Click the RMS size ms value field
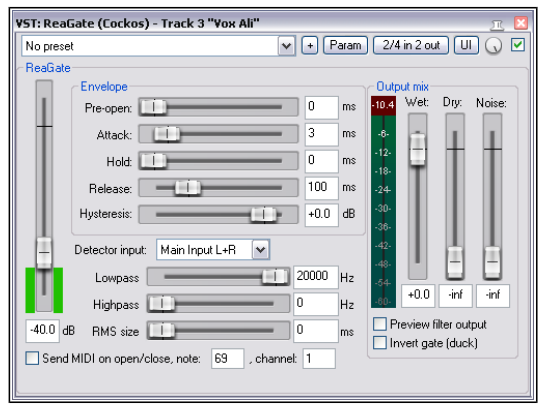545x410 pixels. coord(316,331)
